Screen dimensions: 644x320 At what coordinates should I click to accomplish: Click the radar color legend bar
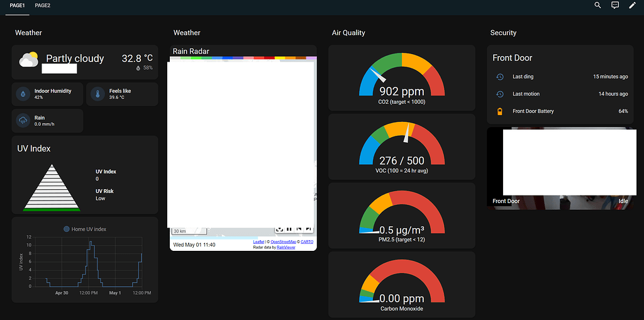(243, 58)
